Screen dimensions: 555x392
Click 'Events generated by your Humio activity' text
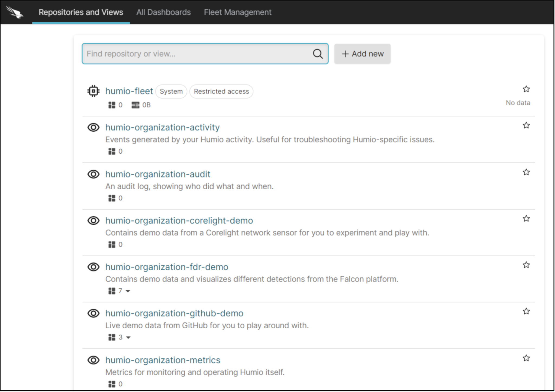pyautogui.click(x=270, y=140)
